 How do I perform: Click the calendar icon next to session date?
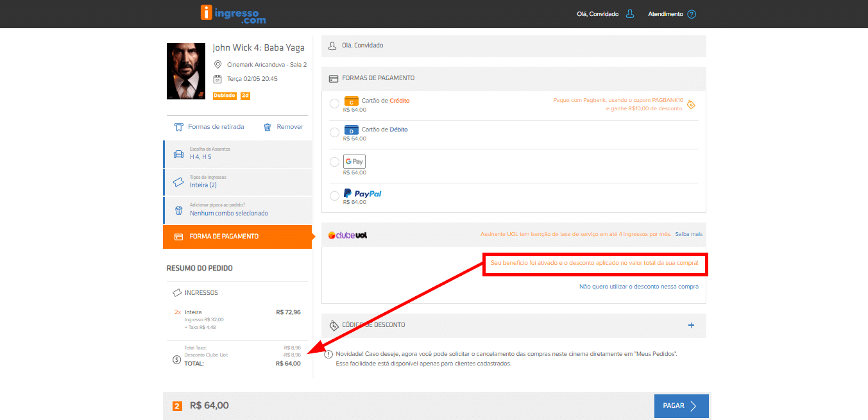tap(218, 79)
